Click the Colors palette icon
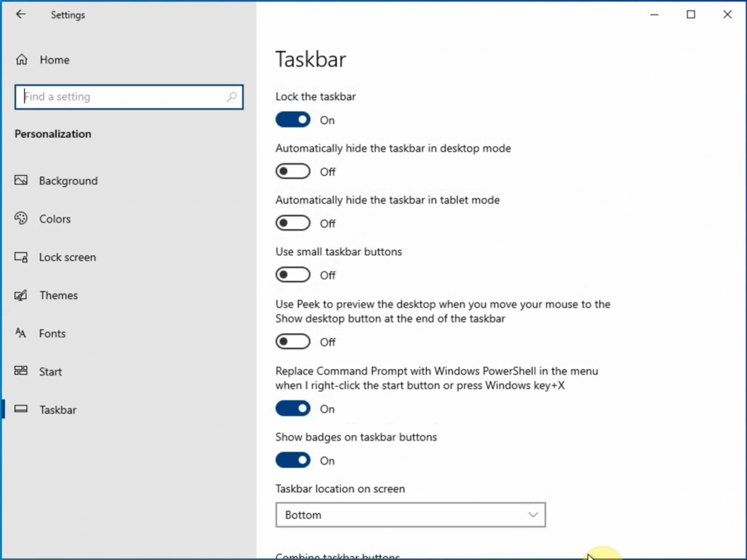The width and height of the screenshot is (747, 560). [21, 218]
